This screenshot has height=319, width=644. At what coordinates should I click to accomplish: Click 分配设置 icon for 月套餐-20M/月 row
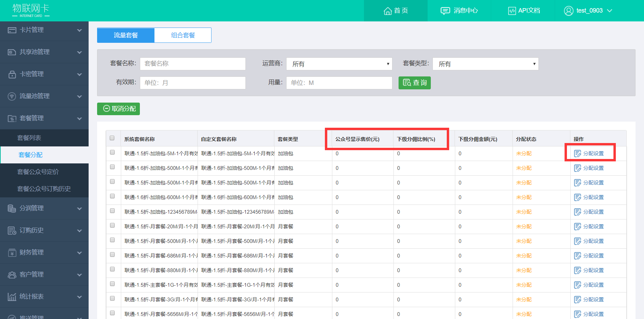(577, 227)
